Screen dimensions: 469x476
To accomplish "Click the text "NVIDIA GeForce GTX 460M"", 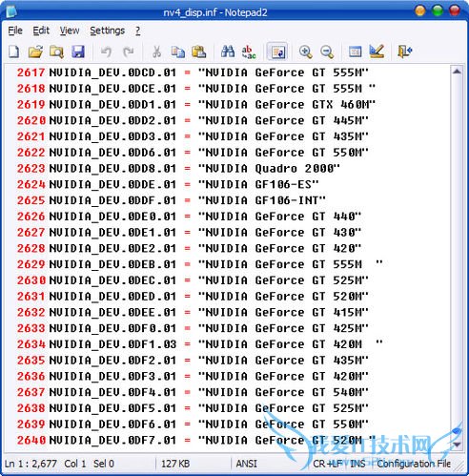I will tap(287, 105).
